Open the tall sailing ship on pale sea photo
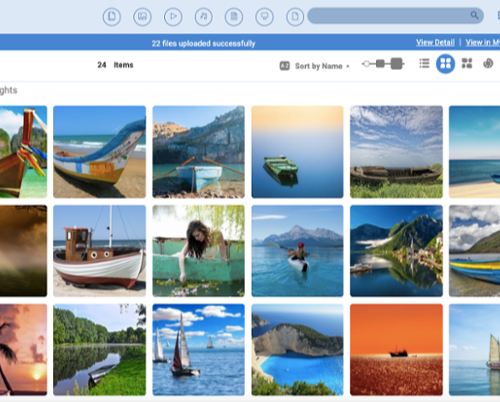500x403 pixels. click(x=474, y=350)
